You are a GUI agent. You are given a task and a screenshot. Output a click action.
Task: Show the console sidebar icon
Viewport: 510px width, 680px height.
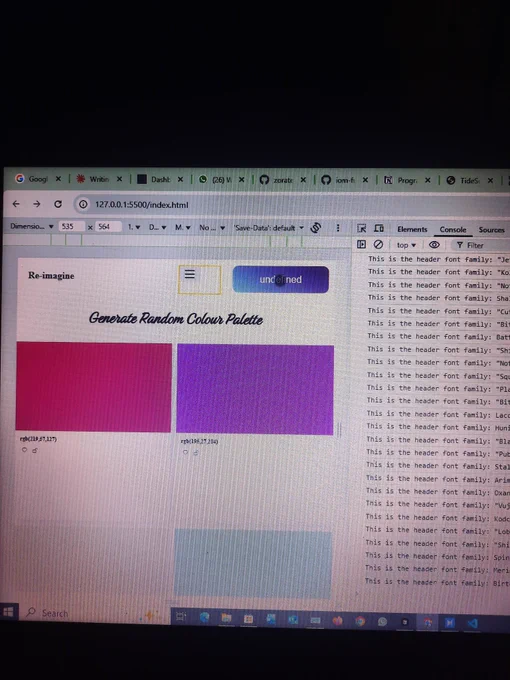[x=361, y=244]
